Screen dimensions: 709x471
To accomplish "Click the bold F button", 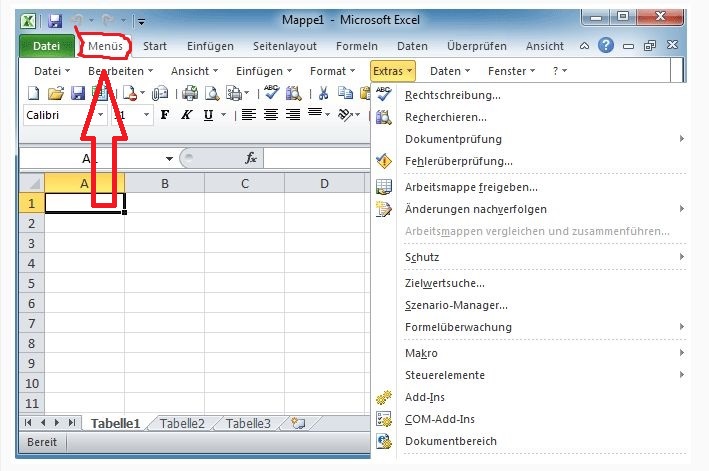I will coord(165,115).
